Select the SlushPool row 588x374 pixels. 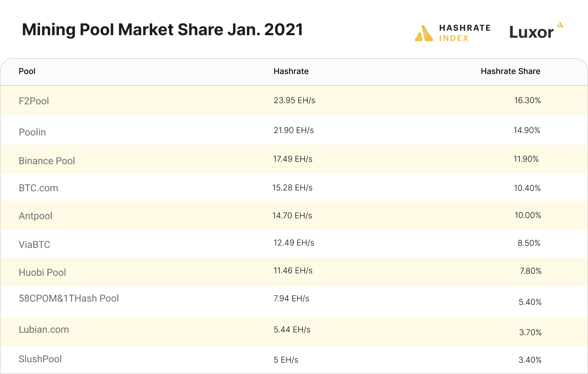(40, 359)
